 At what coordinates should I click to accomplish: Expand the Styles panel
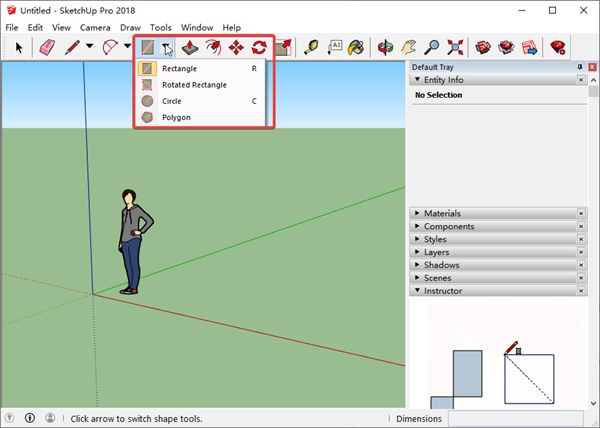[x=417, y=239]
